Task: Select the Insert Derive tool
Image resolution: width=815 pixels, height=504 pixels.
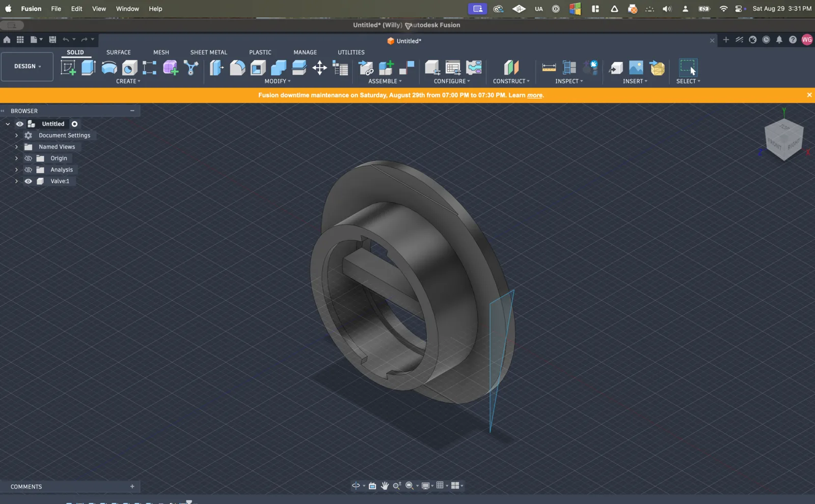Action: [x=615, y=67]
